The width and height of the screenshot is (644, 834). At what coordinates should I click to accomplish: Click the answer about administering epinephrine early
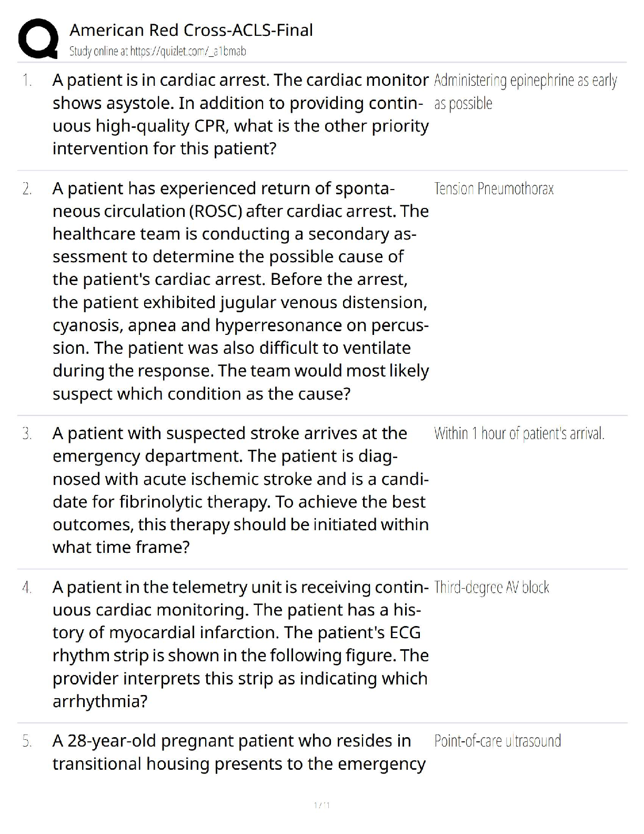point(525,92)
